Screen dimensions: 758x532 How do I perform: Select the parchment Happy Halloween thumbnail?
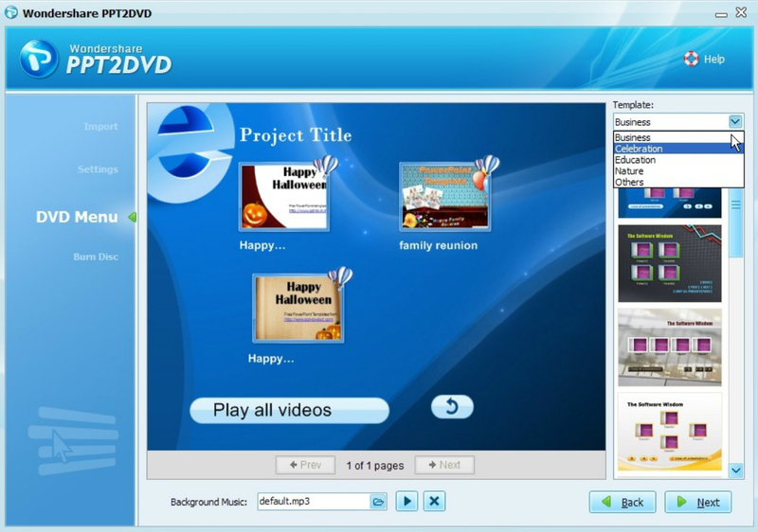(x=298, y=308)
